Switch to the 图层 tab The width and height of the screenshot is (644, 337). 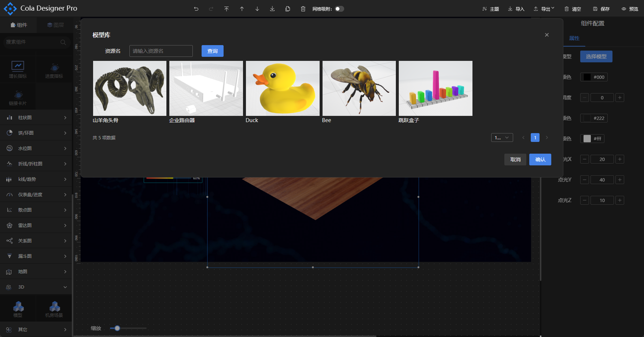[x=55, y=25]
